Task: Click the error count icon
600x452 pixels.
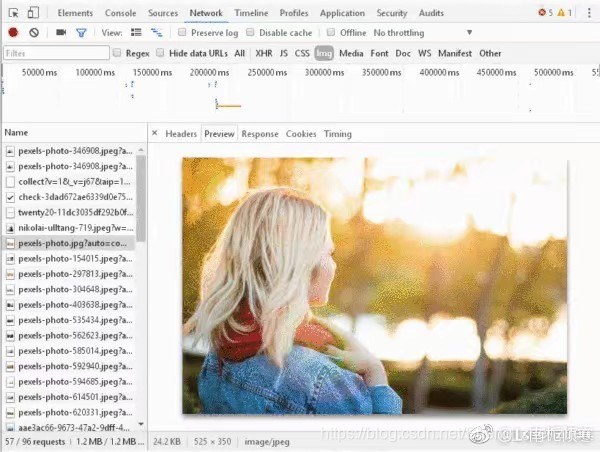Action: click(542, 13)
